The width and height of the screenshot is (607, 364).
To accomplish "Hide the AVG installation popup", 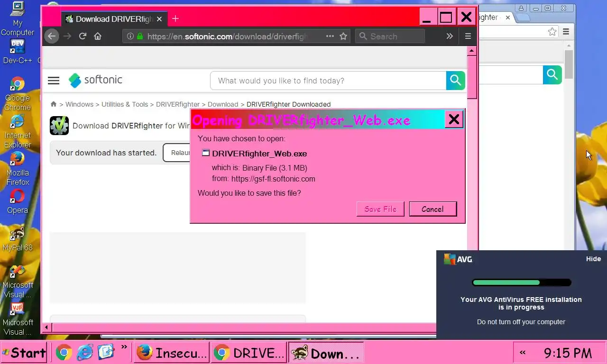I will [x=593, y=259].
